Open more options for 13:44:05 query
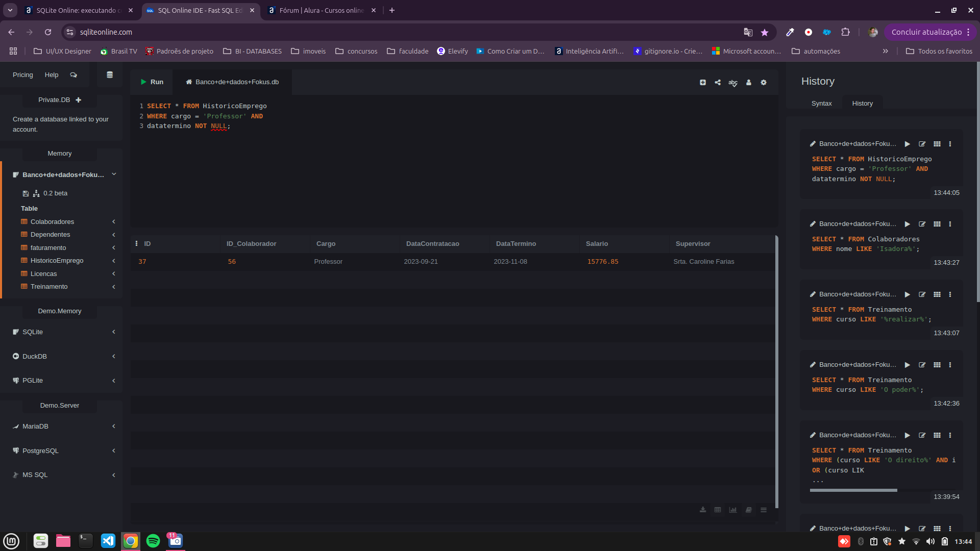The height and width of the screenshot is (551, 980). pos(950,144)
